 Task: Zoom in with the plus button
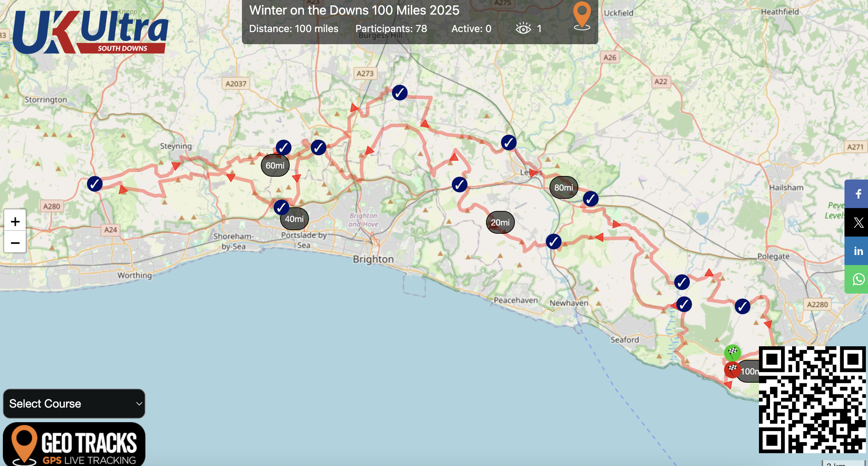(x=15, y=222)
